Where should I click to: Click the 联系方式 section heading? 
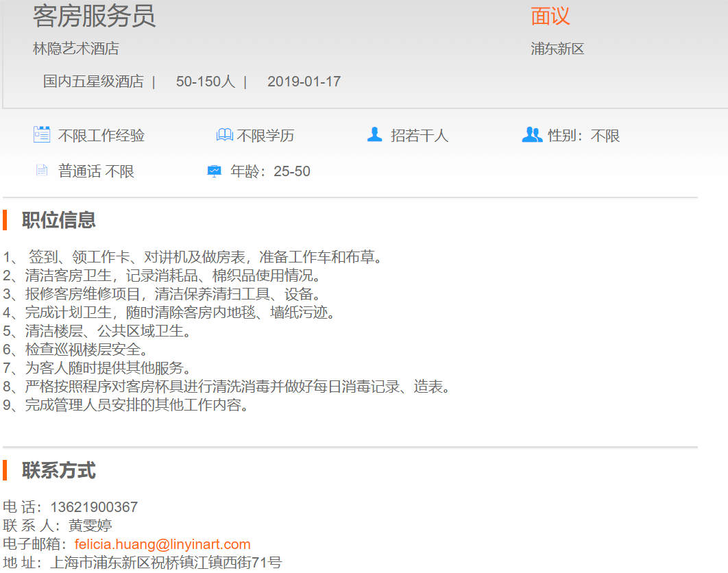[x=59, y=471]
